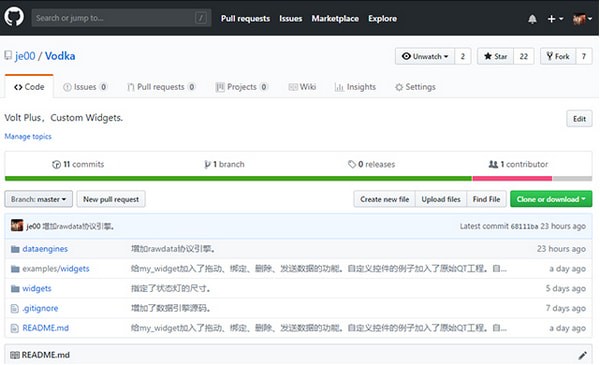Screen dimensions: 600x365
Task: Select the Projects tab
Action: (x=241, y=87)
